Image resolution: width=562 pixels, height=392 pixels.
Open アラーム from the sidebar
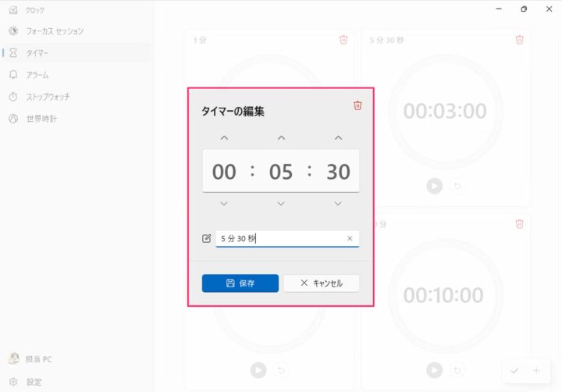click(37, 75)
